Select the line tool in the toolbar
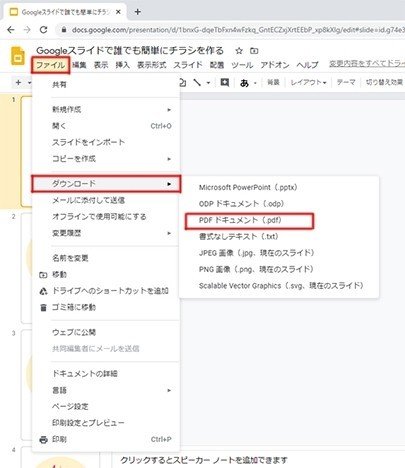The width and height of the screenshot is (405, 468). pyautogui.click(x=197, y=82)
